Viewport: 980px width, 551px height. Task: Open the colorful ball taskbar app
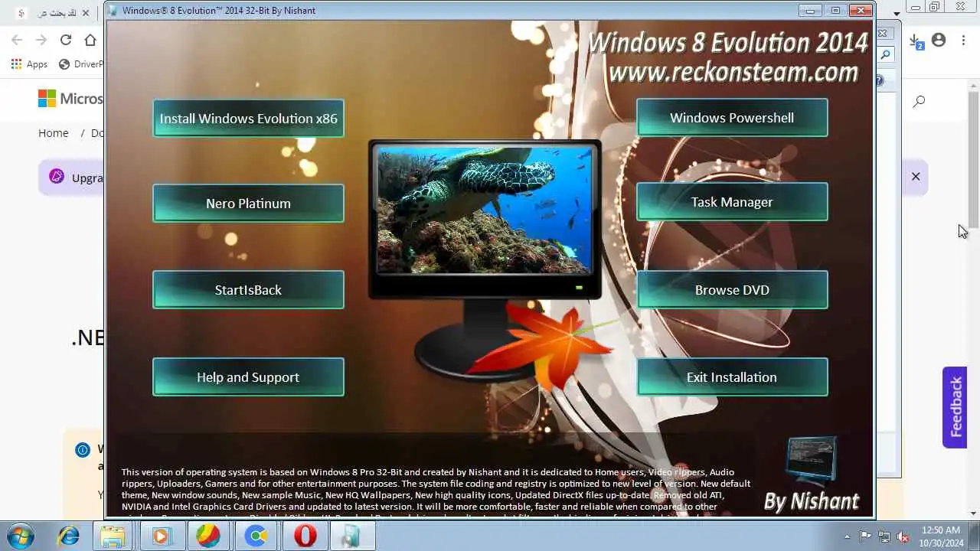[x=208, y=536]
